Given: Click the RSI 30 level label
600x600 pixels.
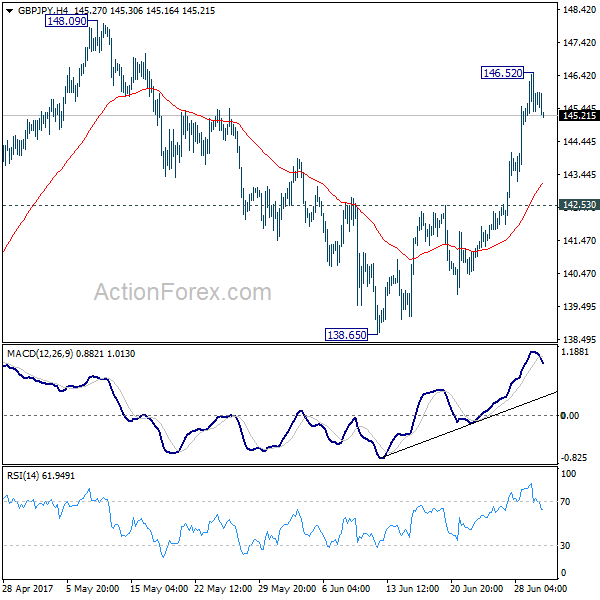Looking at the screenshot, I should tap(565, 545).
